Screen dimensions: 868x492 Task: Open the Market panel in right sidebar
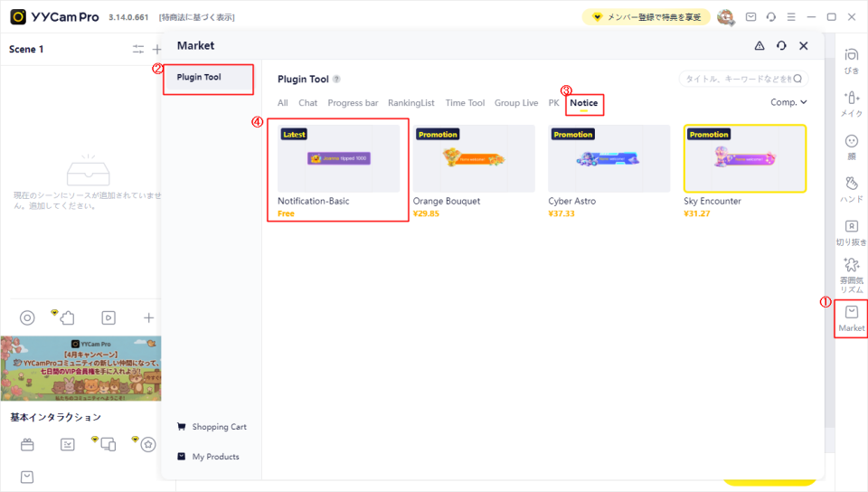(x=851, y=317)
